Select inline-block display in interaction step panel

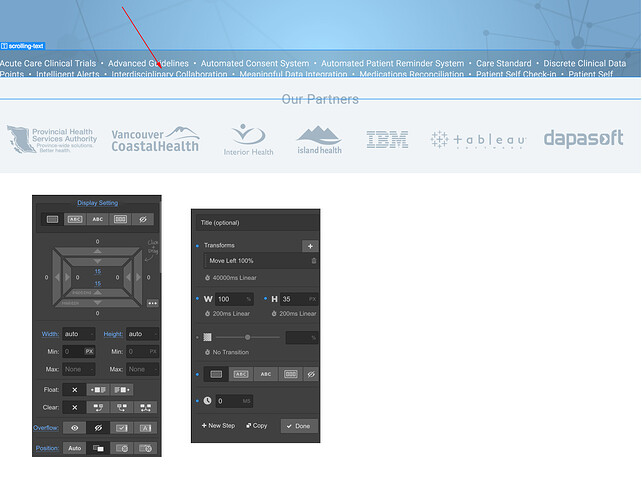[x=241, y=374]
